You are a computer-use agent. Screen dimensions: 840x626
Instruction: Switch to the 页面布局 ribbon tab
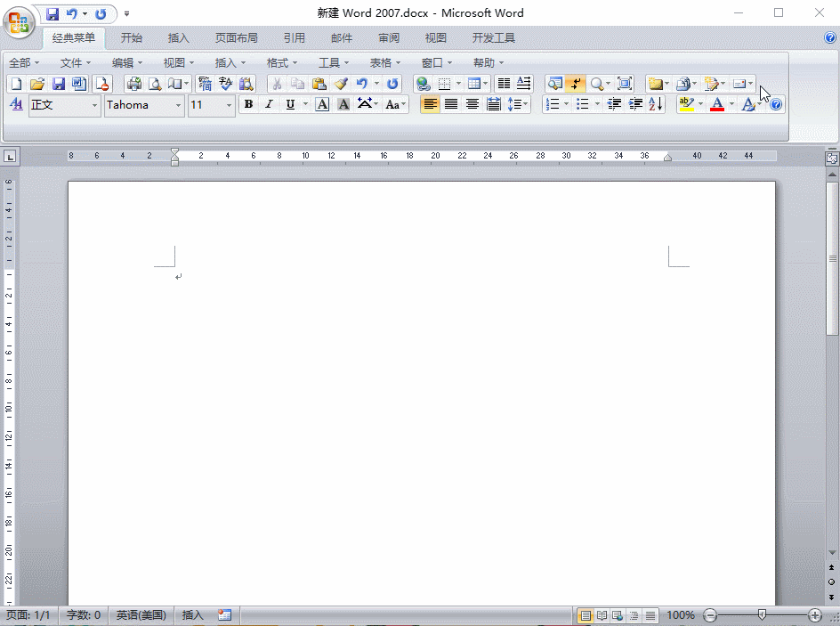point(236,38)
